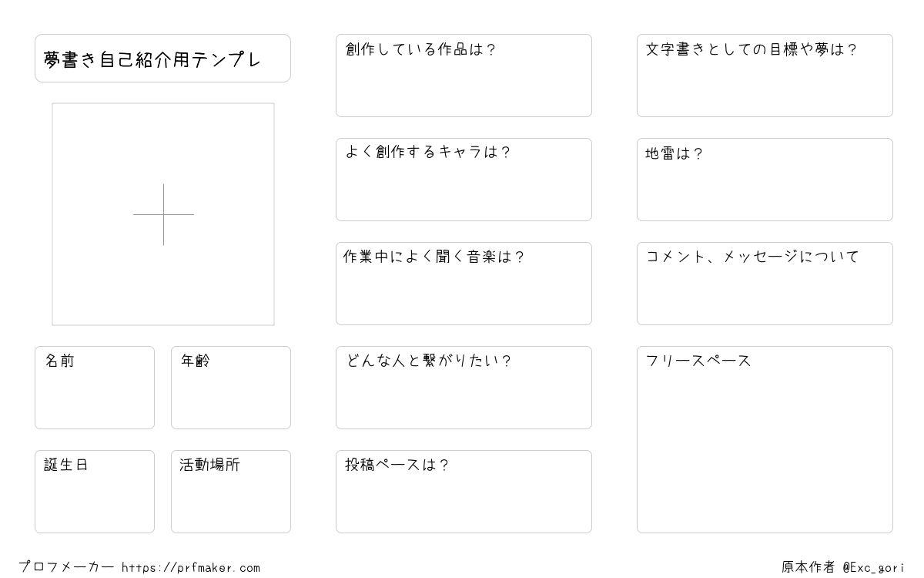
Task: Click the 誕生日 birthday box
Action: tap(95, 492)
